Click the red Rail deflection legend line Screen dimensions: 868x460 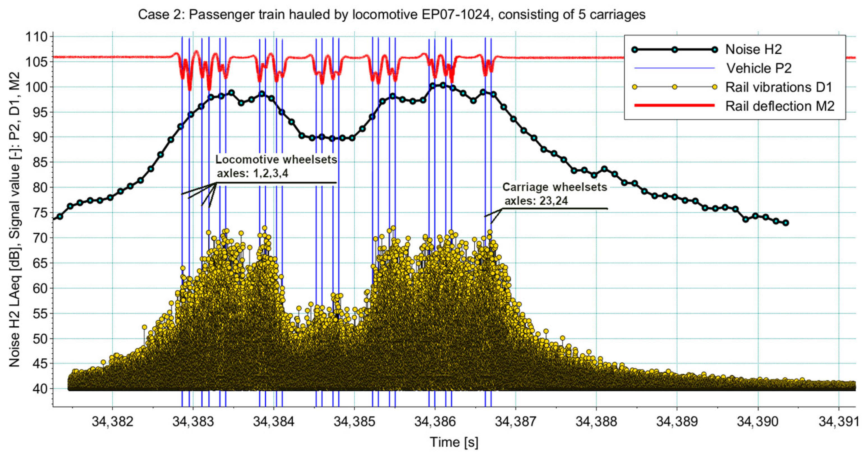pos(674,106)
